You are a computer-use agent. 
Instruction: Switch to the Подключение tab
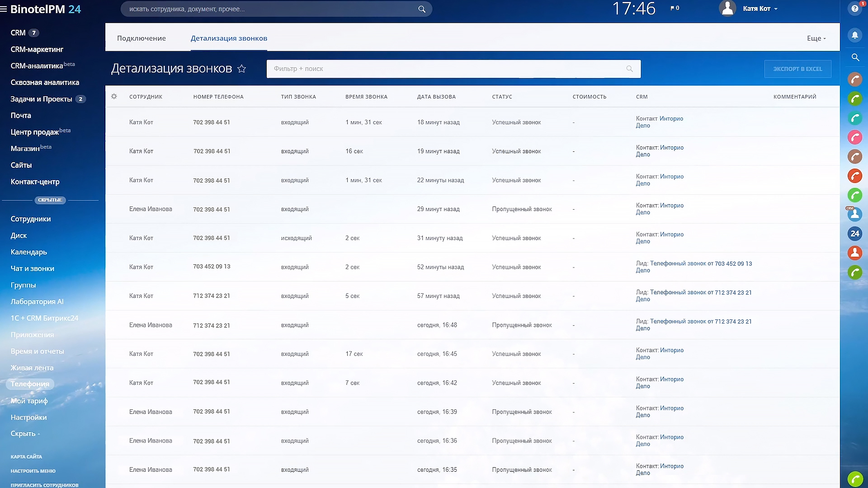141,38
